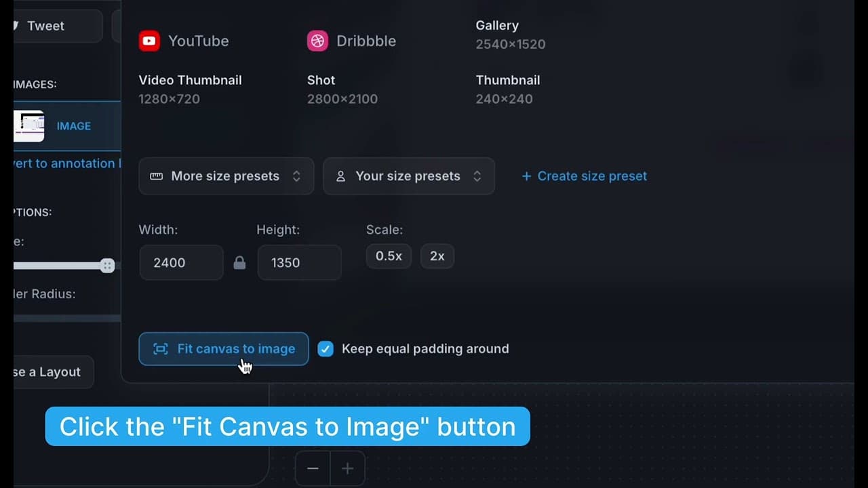Click the zoom out minus icon

point(313,468)
